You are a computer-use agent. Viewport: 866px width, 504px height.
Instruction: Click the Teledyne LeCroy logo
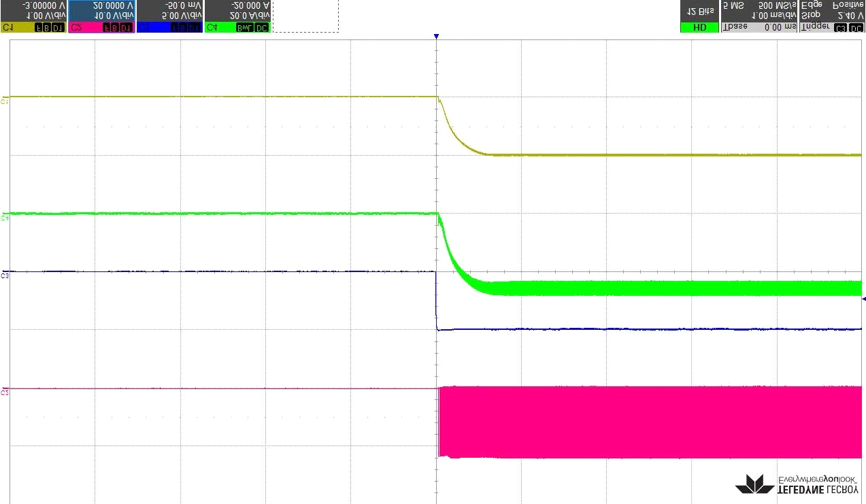797,484
